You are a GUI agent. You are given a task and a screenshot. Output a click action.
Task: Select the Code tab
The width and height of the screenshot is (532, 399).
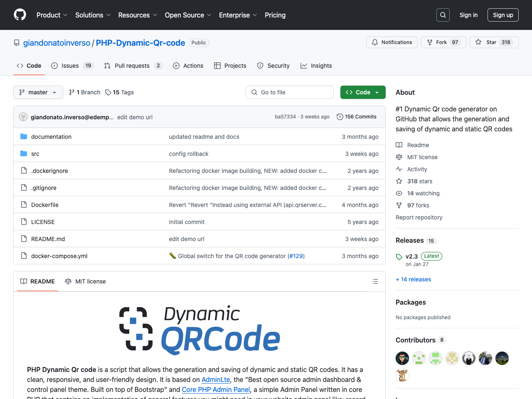(x=29, y=66)
